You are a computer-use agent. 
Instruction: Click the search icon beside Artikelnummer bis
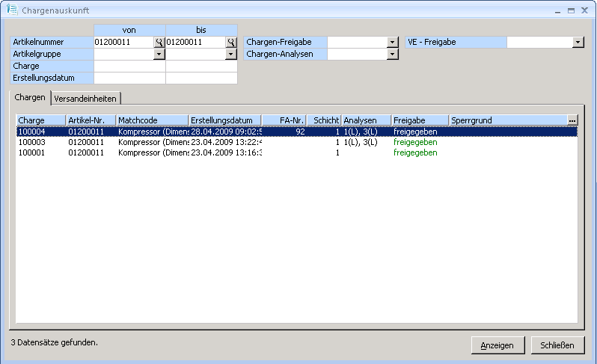[x=231, y=43]
